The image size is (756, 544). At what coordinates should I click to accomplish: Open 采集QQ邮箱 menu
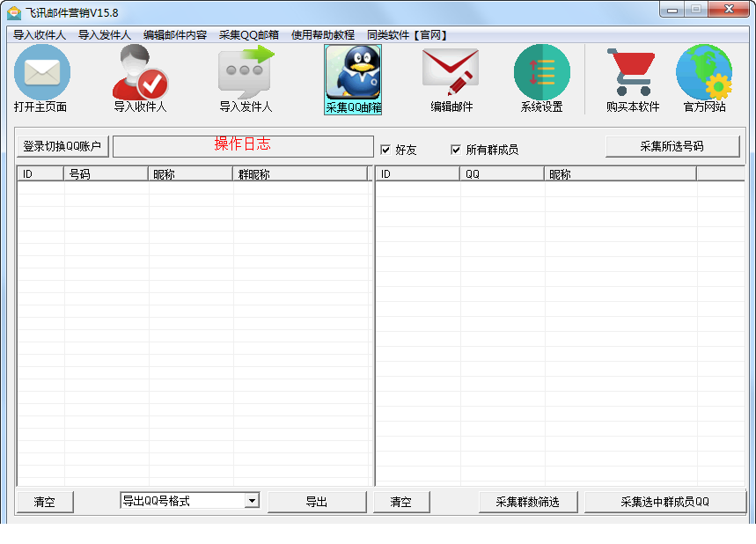coord(249,35)
